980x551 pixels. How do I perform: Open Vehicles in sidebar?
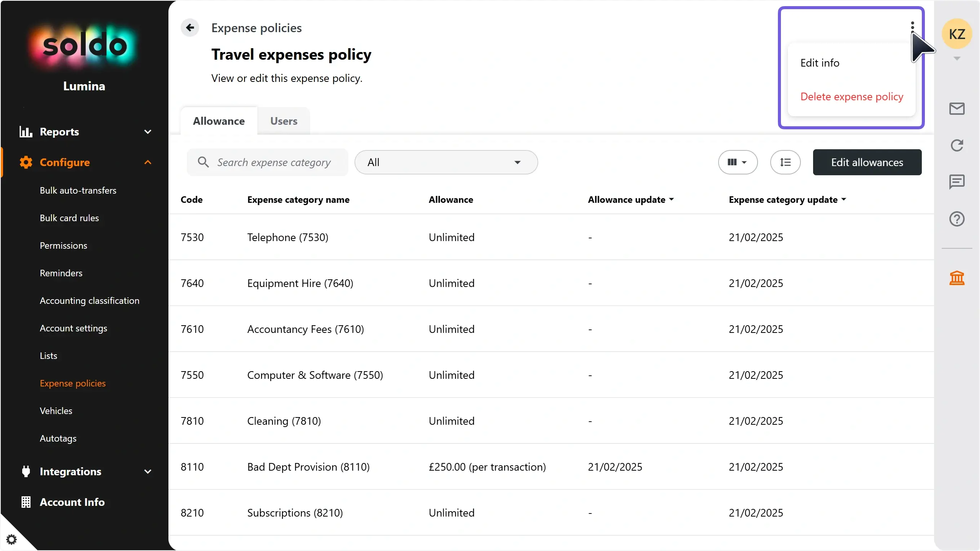pyautogui.click(x=56, y=411)
